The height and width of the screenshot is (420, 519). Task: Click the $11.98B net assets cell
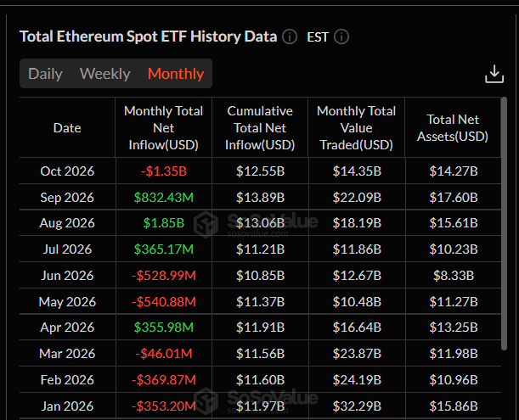coord(454,354)
